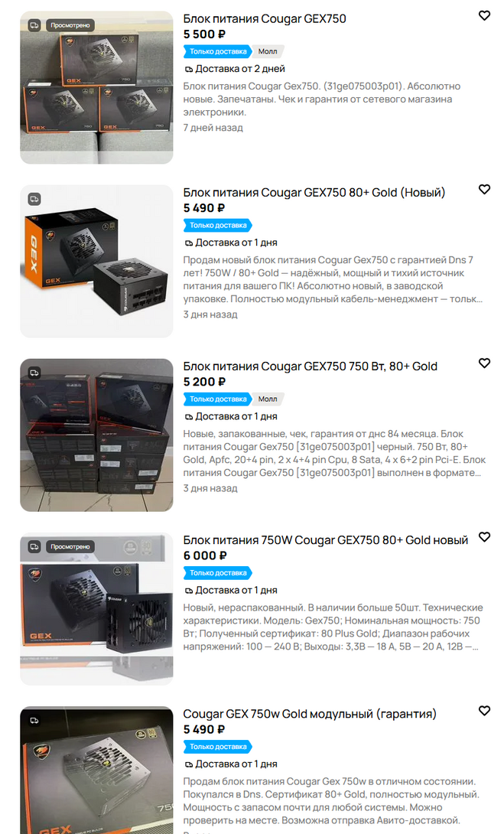This screenshot has width=504, height=834.
Task: Click Только доставка badge on first listing
Action: 217,51
